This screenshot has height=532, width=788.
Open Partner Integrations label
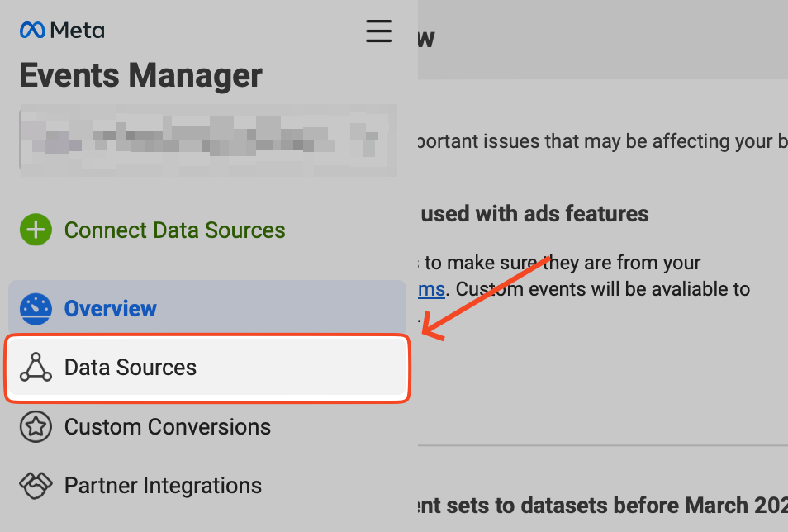163,486
